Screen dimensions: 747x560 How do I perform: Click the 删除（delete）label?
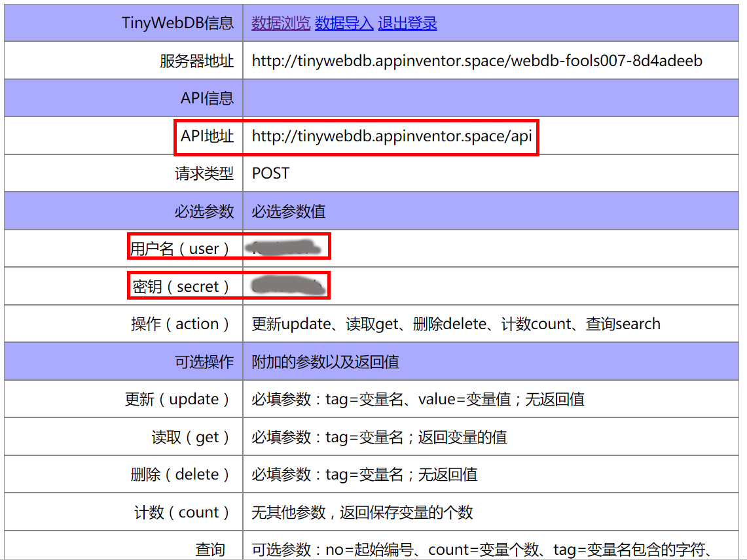pyautogui.click(x=181, y=474)
